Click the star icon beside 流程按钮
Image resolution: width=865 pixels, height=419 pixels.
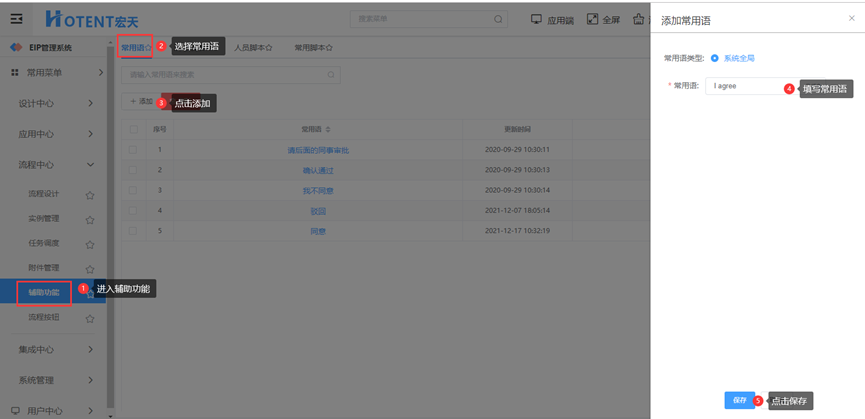[90, 318]
